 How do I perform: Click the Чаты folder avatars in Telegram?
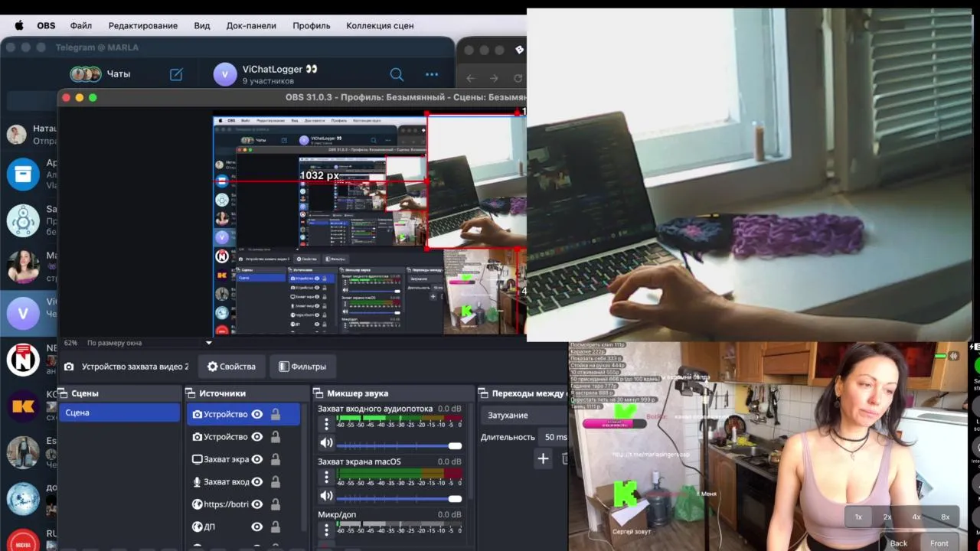click(x=85, y=74)
